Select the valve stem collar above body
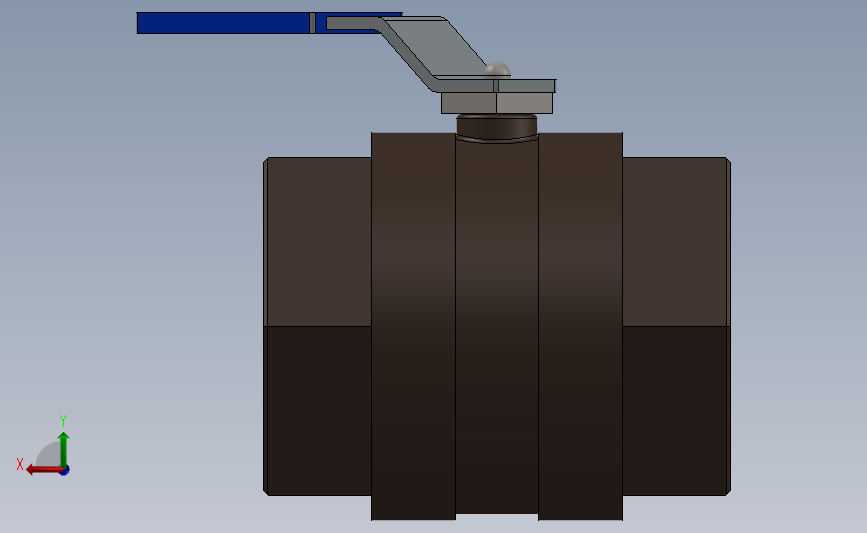 497,127
